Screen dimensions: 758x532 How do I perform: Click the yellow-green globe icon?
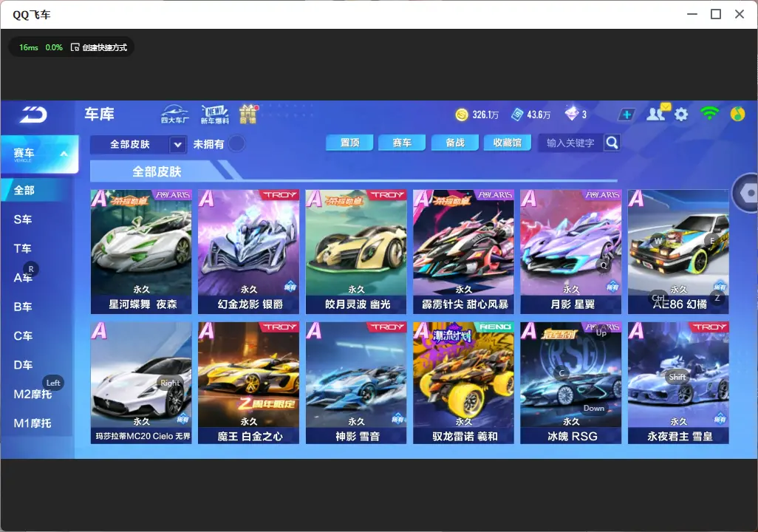737,114
